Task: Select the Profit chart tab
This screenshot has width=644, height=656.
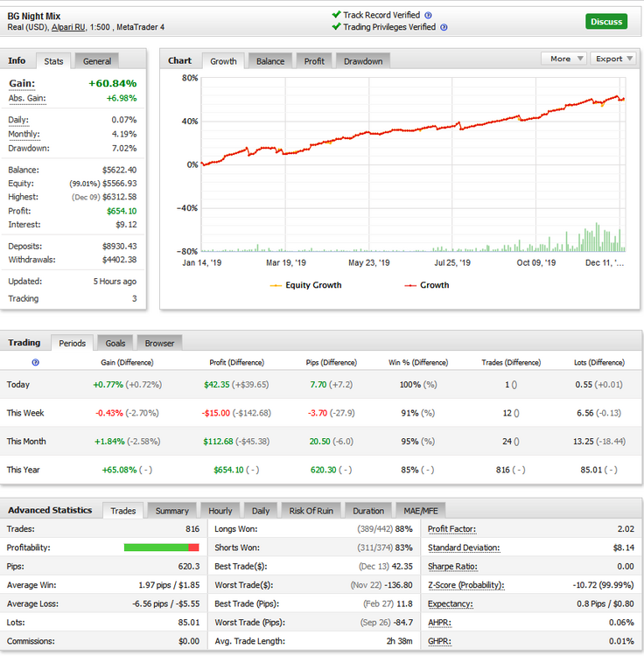Action: (314, 61)
